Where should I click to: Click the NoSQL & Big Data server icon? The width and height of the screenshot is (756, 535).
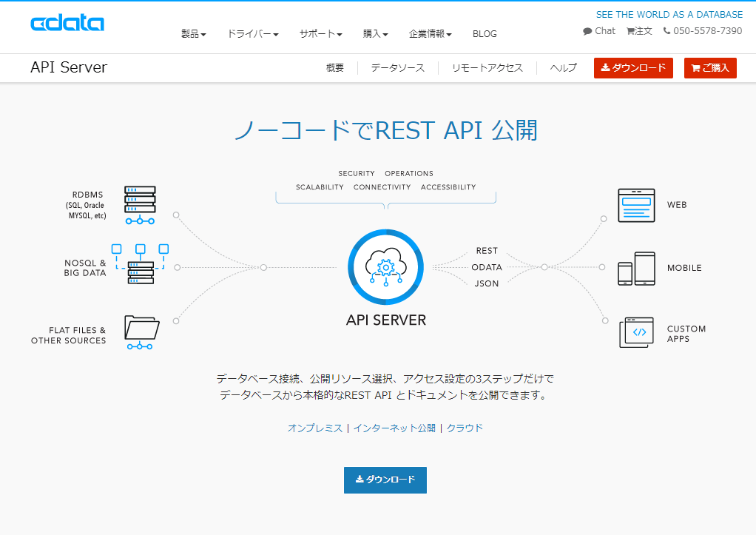(141, 264)
